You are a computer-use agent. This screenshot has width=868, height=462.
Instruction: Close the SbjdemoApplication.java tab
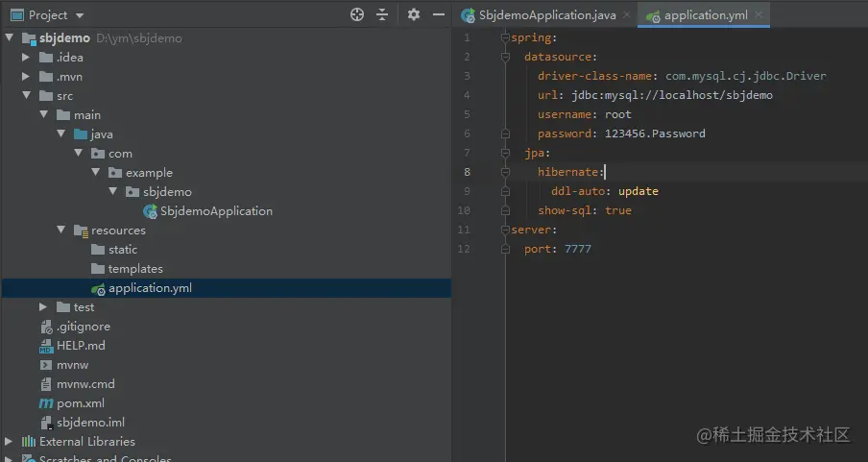[626, 15]
